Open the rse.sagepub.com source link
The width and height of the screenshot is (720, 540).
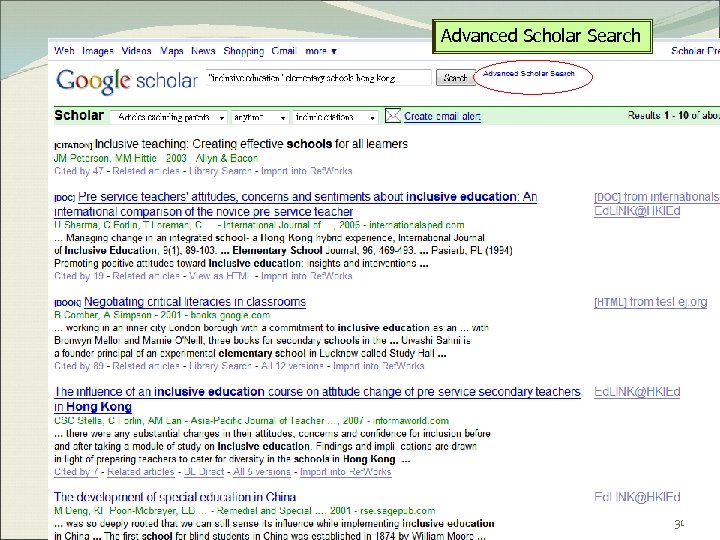pos(398,511)
